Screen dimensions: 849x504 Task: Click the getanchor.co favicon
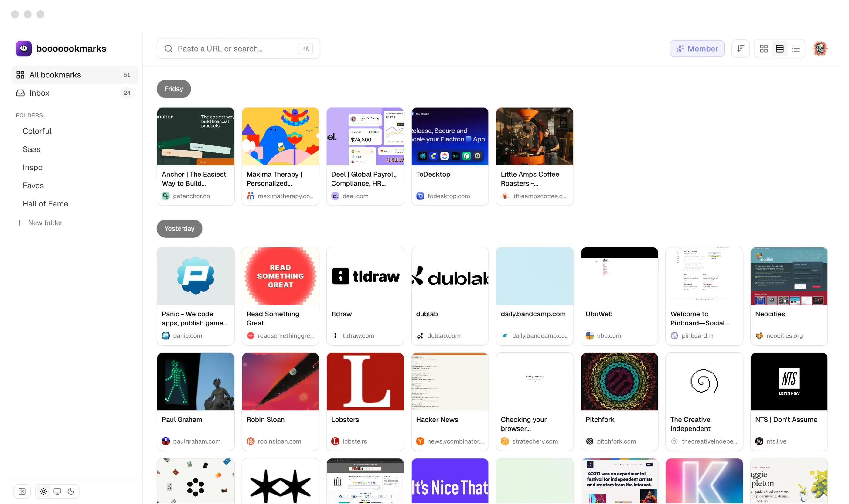tap(165, 196)
